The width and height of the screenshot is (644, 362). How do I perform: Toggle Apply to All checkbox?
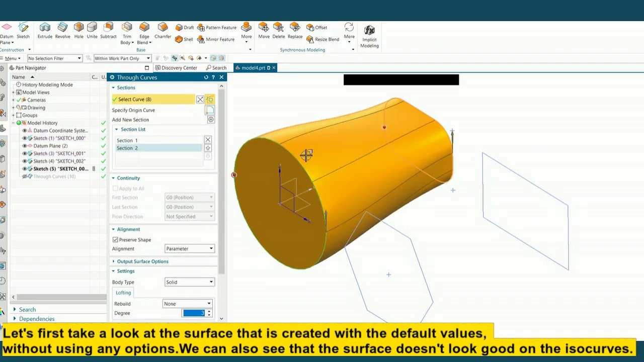click(x=115, y=189)
